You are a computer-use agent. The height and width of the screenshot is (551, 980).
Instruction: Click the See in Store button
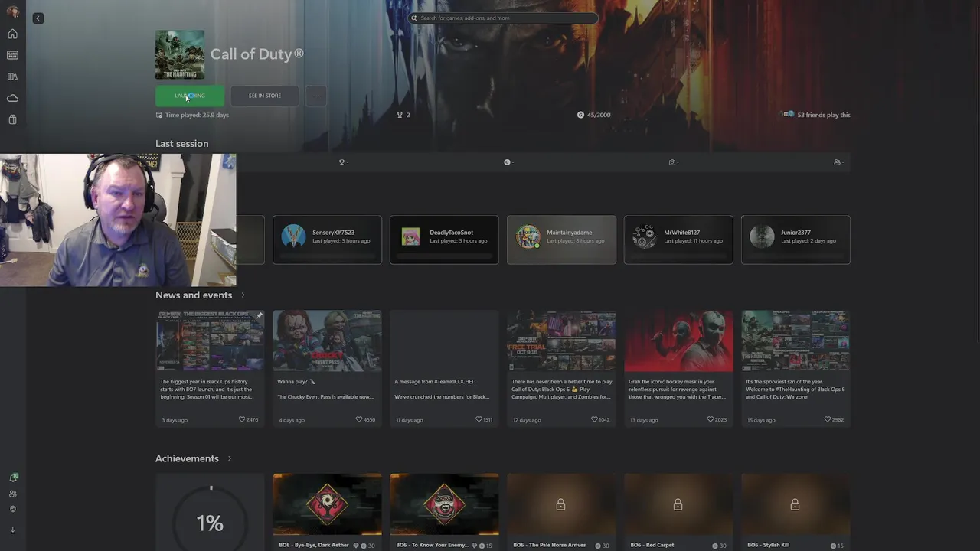click(x=265, y=96)
